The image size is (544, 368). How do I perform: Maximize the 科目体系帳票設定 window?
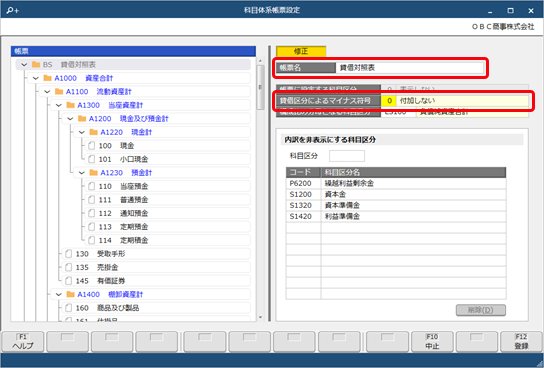[x=510, y=10]
